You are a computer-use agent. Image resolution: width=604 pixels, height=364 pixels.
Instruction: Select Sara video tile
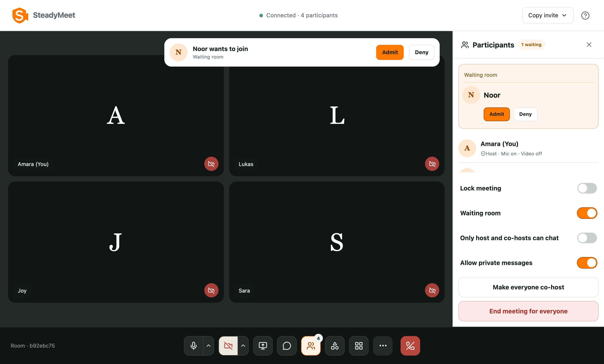point(337,242)
